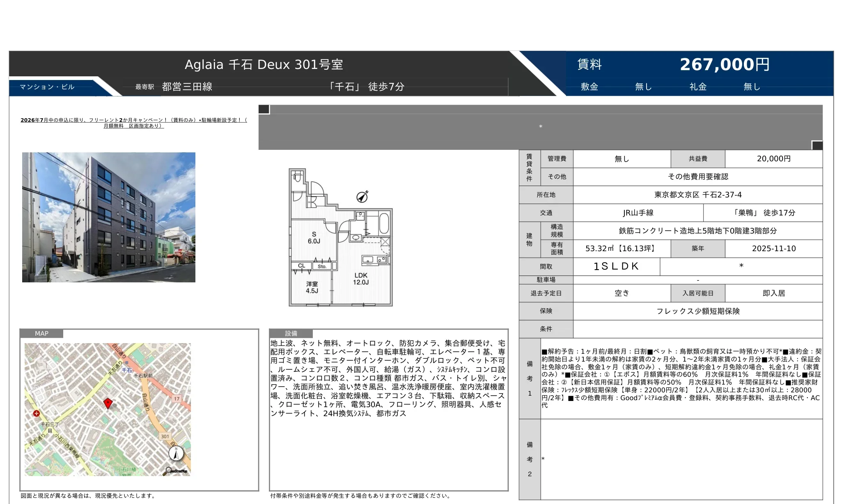Click the 交通 label cell
Screen dimensions: 844x504
point(546,213)
